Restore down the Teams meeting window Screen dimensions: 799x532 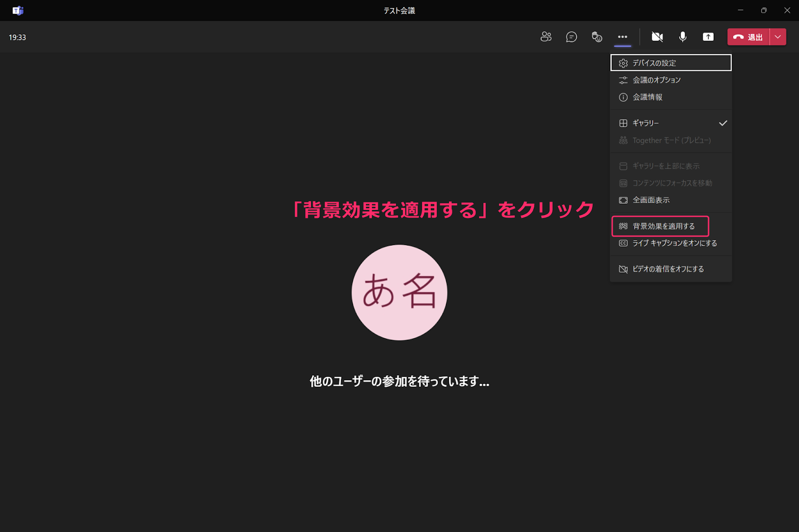pos(764,10)
